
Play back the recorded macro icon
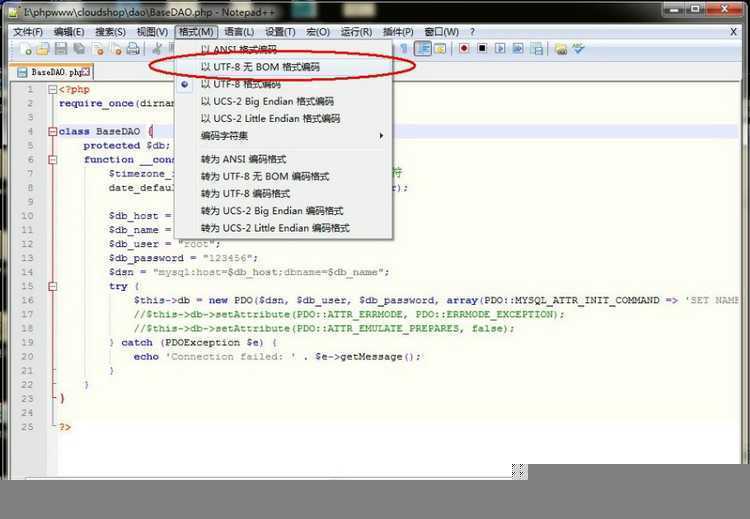pyautogui.click(x=500, y=49)
